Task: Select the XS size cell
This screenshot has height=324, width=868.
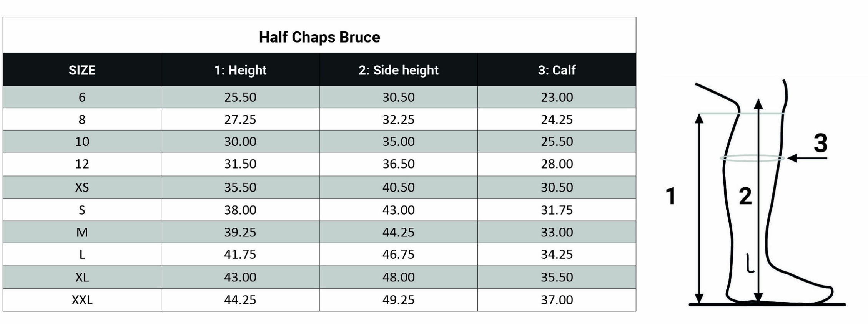Action: 82,187
